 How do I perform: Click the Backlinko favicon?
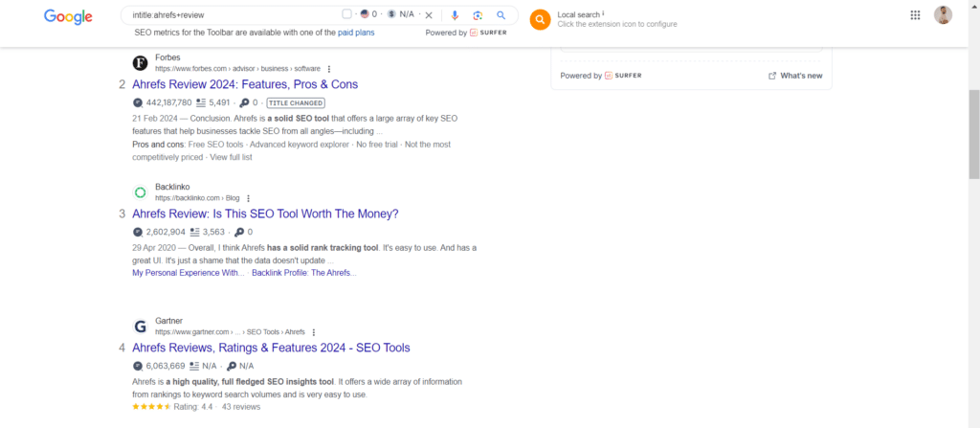141,192
